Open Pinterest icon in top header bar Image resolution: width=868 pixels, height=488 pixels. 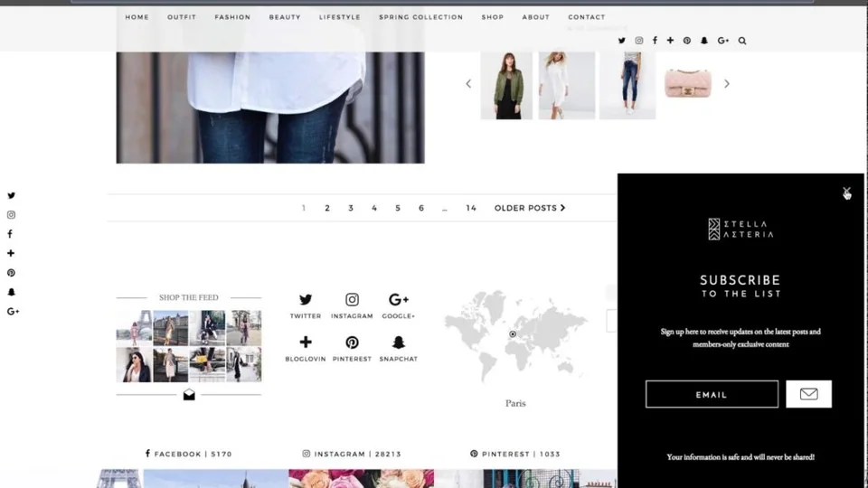pyautogui.click(x=687, y=41)
